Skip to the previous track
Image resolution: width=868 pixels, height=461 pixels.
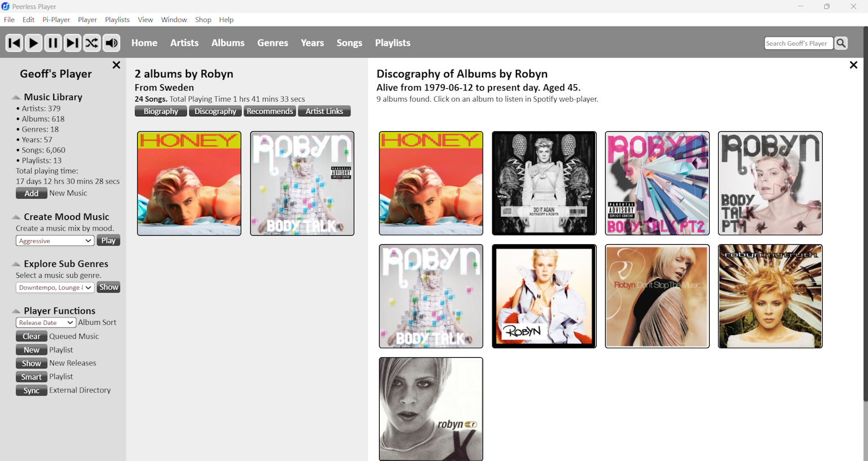pos(14,43)
